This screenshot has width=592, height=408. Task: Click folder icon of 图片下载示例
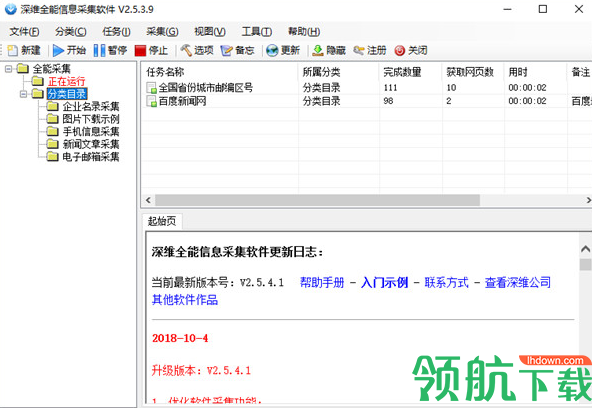52,119
